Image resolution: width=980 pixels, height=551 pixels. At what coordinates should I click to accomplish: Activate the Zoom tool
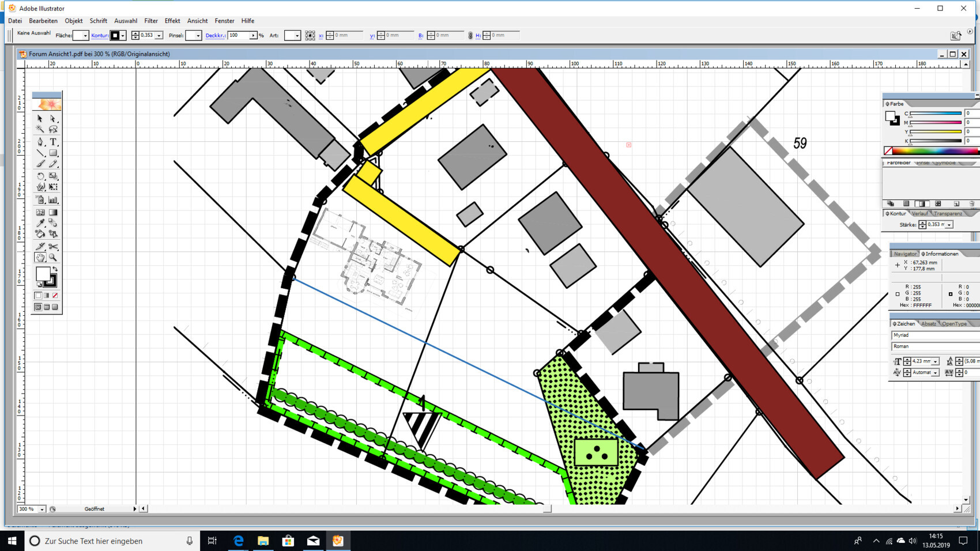pyautogui.click(x=52, y=256)
